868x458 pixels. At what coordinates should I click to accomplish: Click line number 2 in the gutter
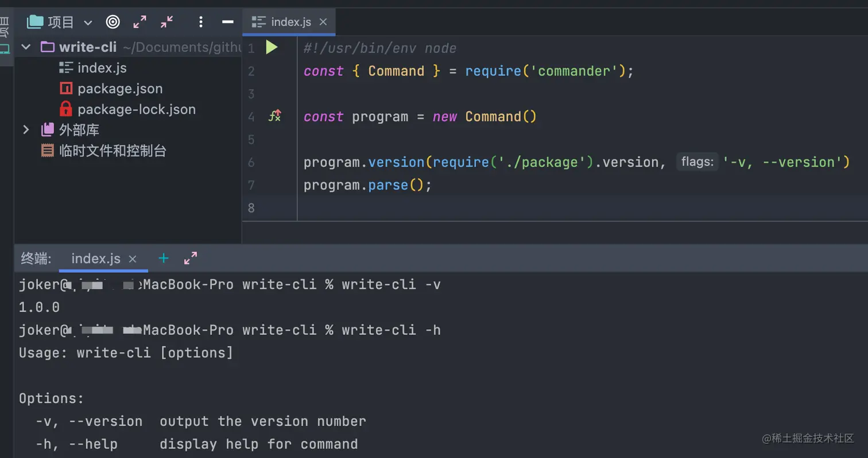251,71
